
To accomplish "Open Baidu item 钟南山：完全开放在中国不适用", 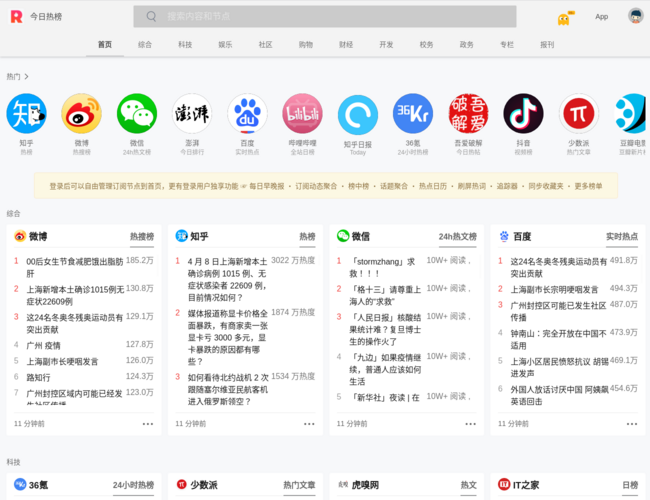I will 558,339.
